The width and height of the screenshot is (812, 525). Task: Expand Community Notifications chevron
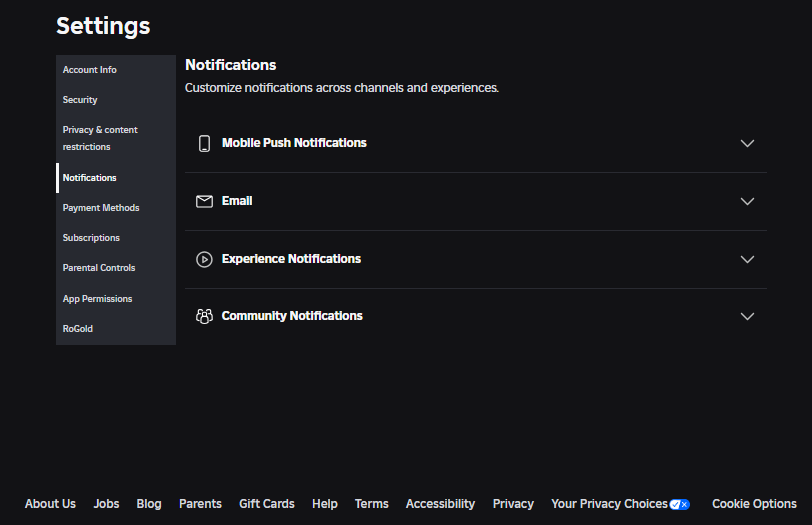pyautogui.click(x=747, y=316)
